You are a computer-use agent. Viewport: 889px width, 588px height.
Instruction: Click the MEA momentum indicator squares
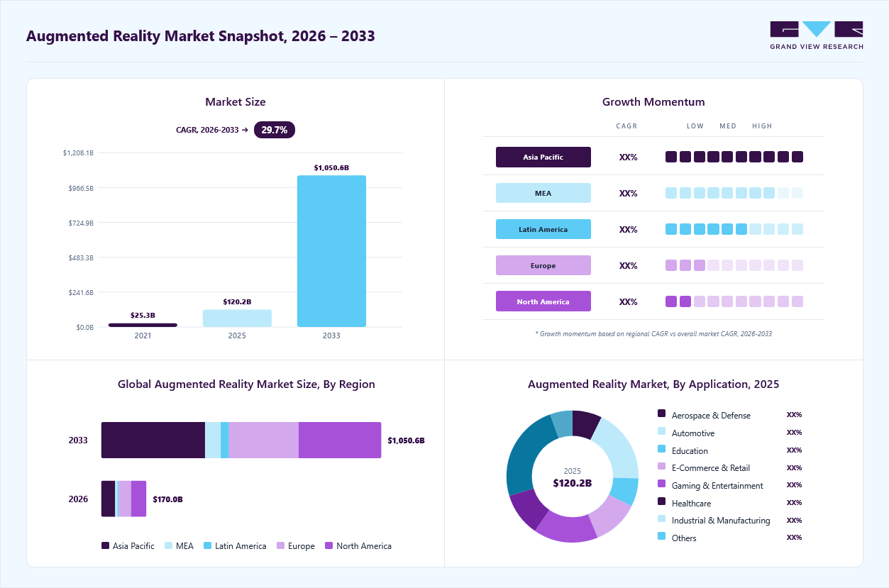[x=734, y=193]
